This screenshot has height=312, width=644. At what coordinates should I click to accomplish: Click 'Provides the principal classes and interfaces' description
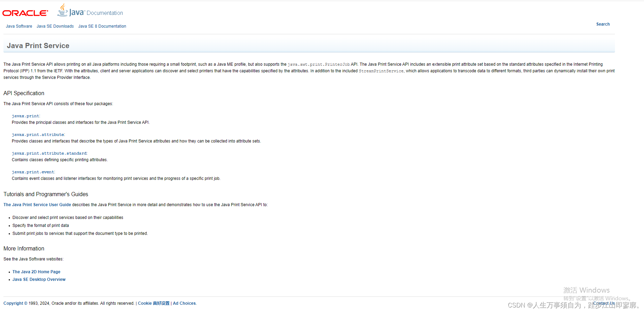(81, 122)
